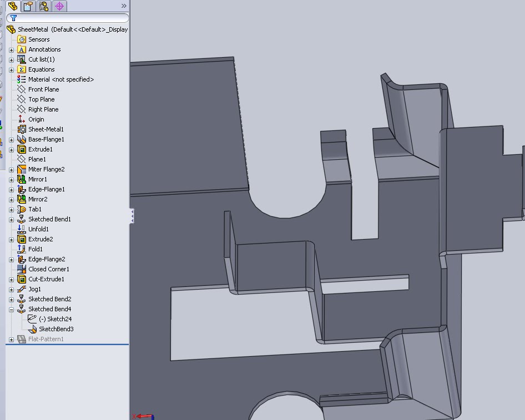Select the suppressed Flat-Pattern1 icon
Screen dimensions: 525x420
click(x=22, y=339)
